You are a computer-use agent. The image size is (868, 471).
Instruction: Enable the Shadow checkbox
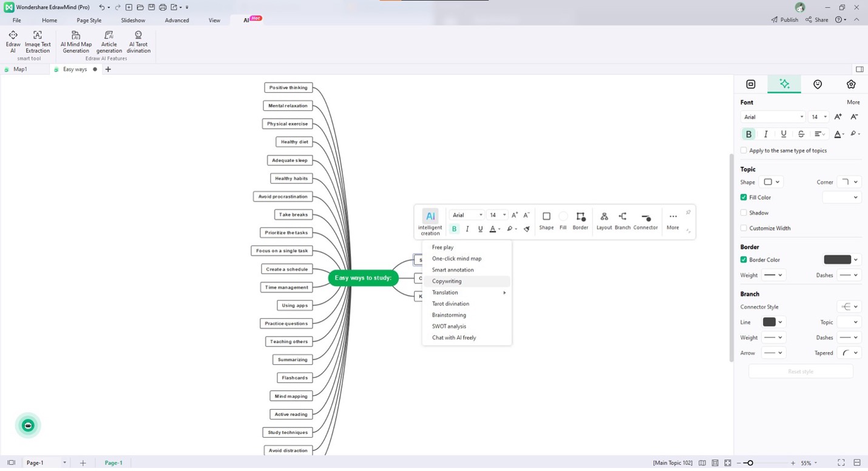click(x=744, y=213)
